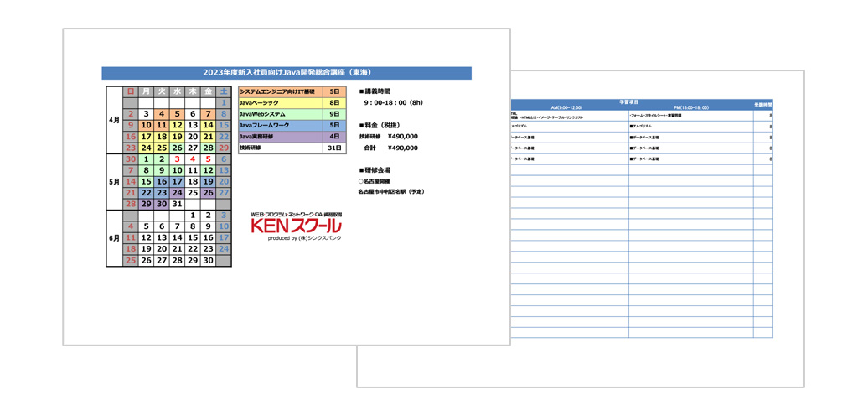Click the '合計 ¥490,000' total line
The width and height of the screenshot is (868, 416).
pos(390,148)
